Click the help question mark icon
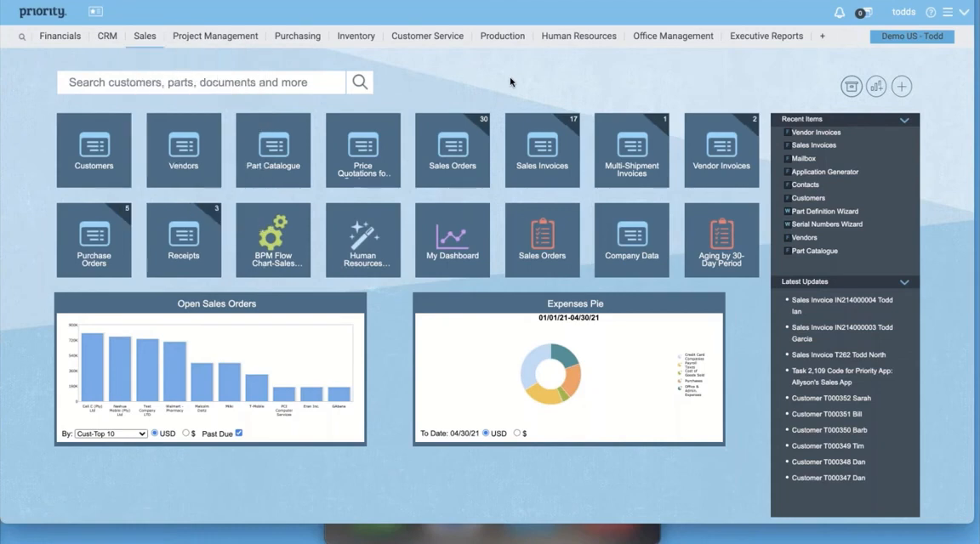The width and height of the screenshot is (980, 544). pyautogui.click(x=931, y=12)
